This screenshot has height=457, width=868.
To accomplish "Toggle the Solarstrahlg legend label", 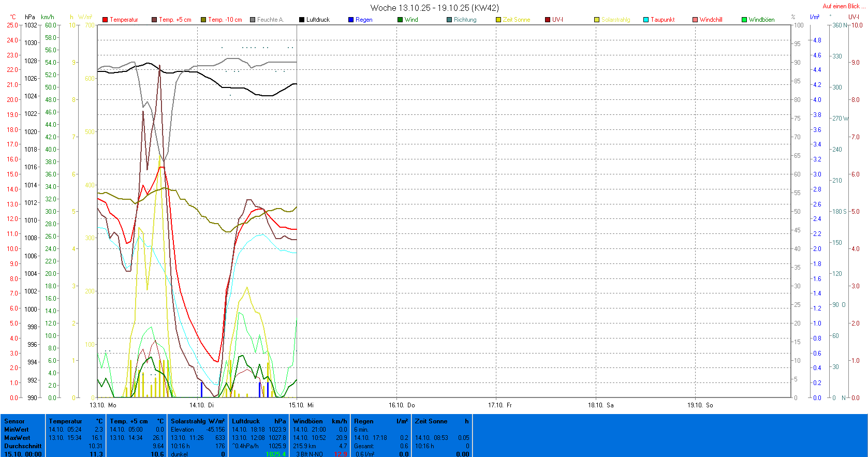I will pyautogui.click(x=615, y=20).
